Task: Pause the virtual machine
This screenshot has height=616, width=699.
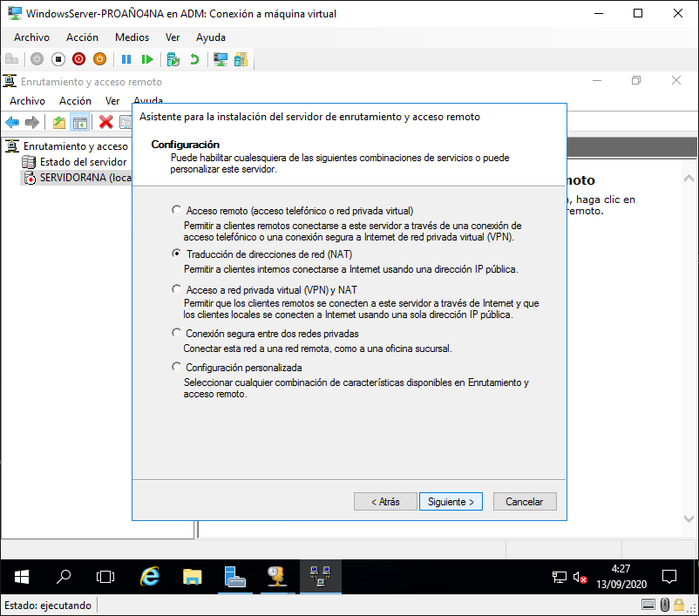Action: [126, 59]
